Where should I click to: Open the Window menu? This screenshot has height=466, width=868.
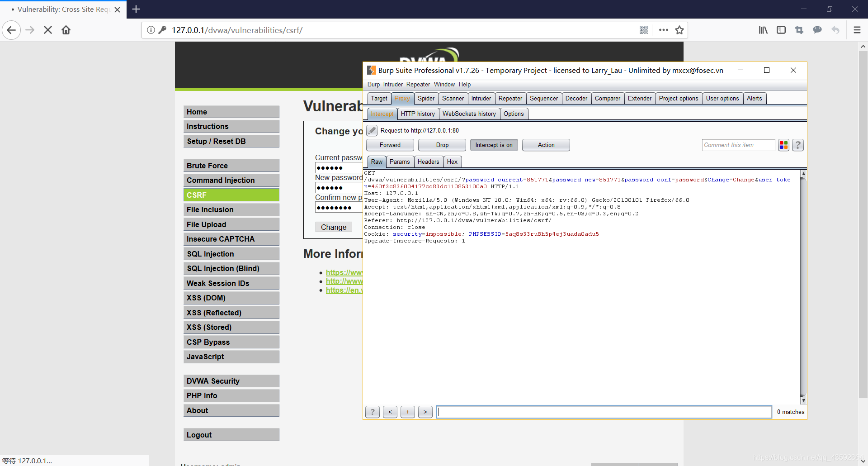point(444,85)
